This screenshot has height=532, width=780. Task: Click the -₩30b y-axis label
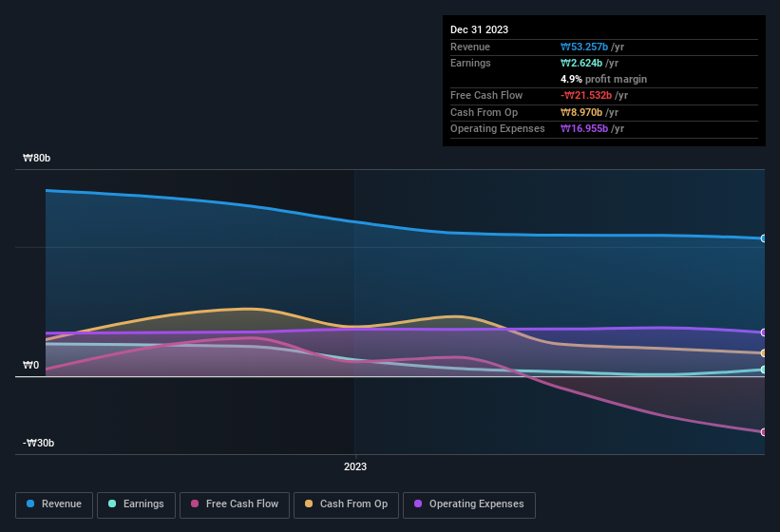click(x=38, y=443)
